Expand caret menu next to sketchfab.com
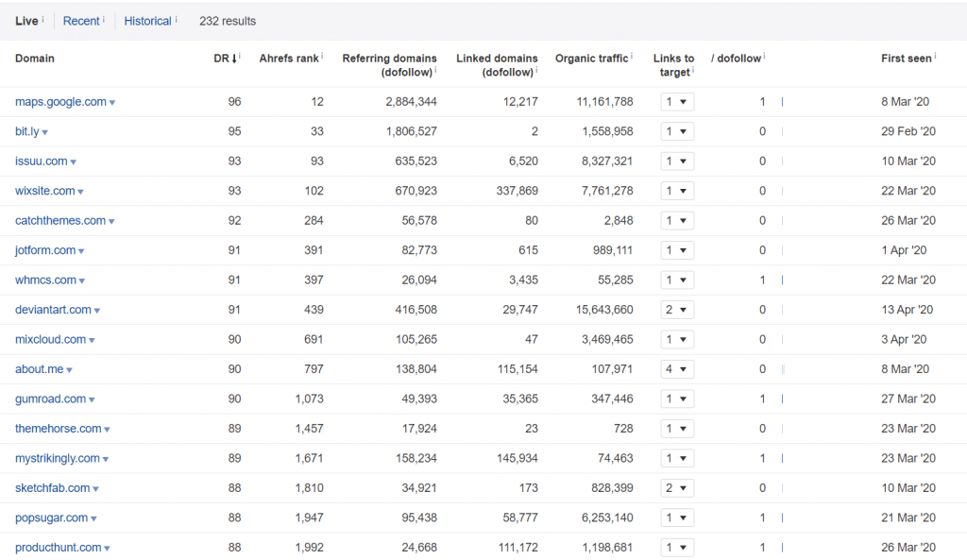Screen dimensions: 967x560 [x=95, y=489]
